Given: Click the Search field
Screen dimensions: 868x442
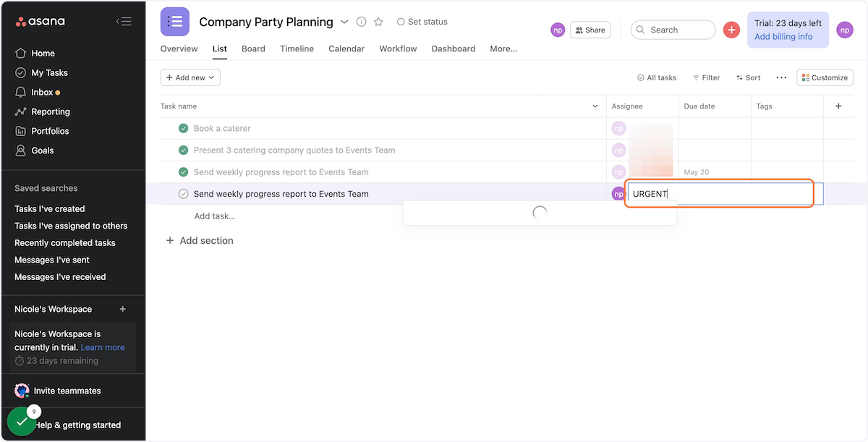Looking at the screenshot, I should pos(673,30).
